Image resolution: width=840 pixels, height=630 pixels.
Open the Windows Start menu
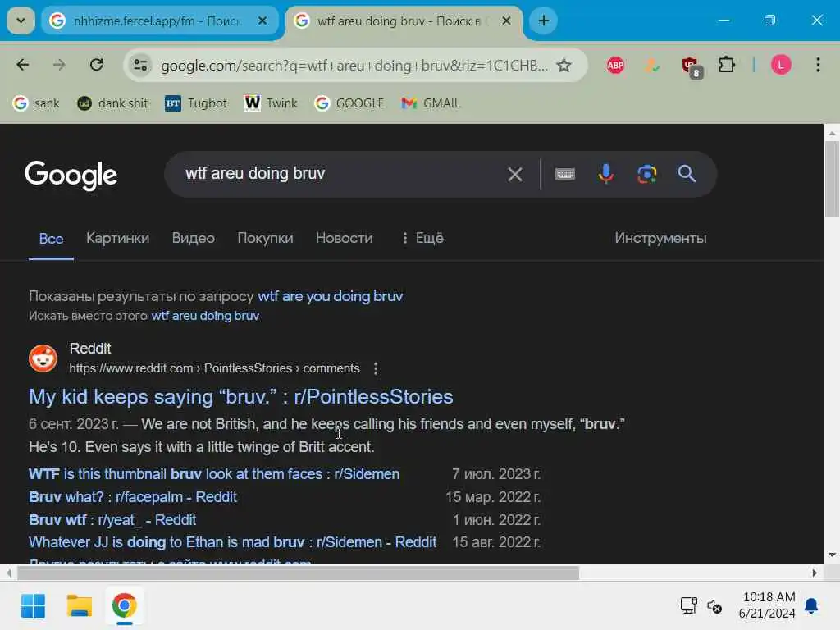(x=33, y=606)
